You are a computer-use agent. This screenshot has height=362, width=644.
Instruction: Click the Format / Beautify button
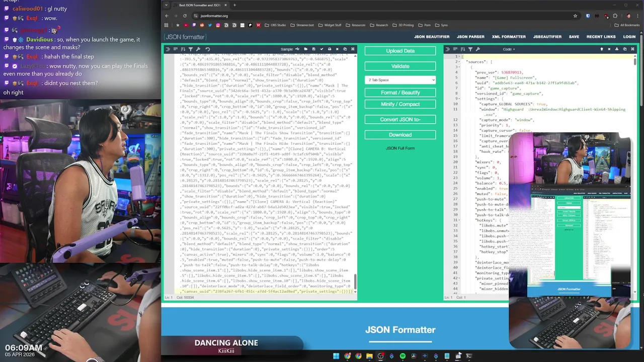pos(400,93)
